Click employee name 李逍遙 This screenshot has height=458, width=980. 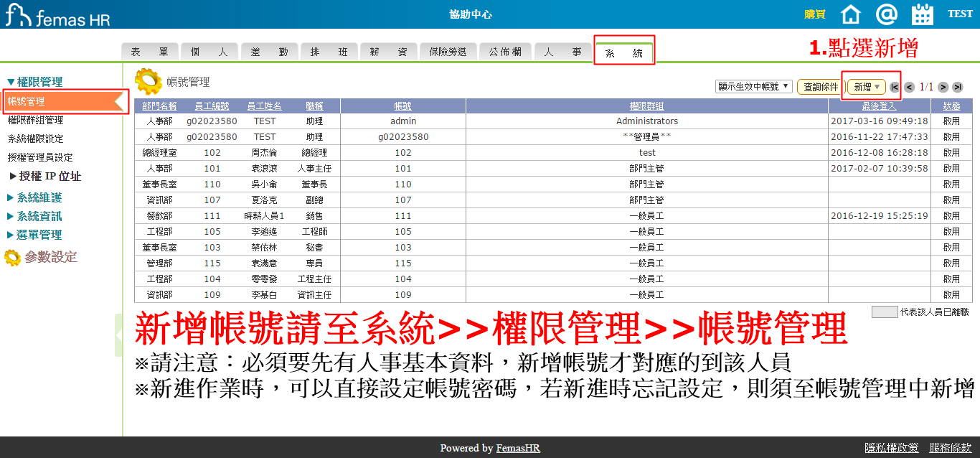pos(264,232)
